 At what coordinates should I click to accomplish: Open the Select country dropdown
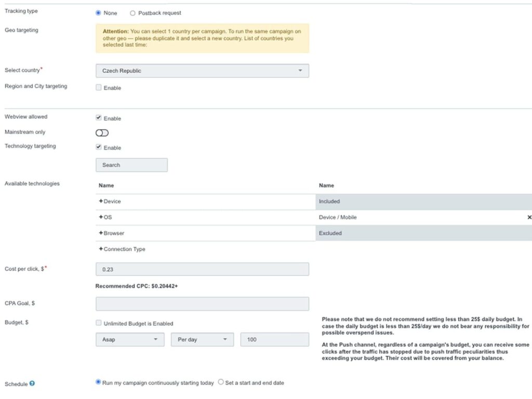(x=202, y=71)
